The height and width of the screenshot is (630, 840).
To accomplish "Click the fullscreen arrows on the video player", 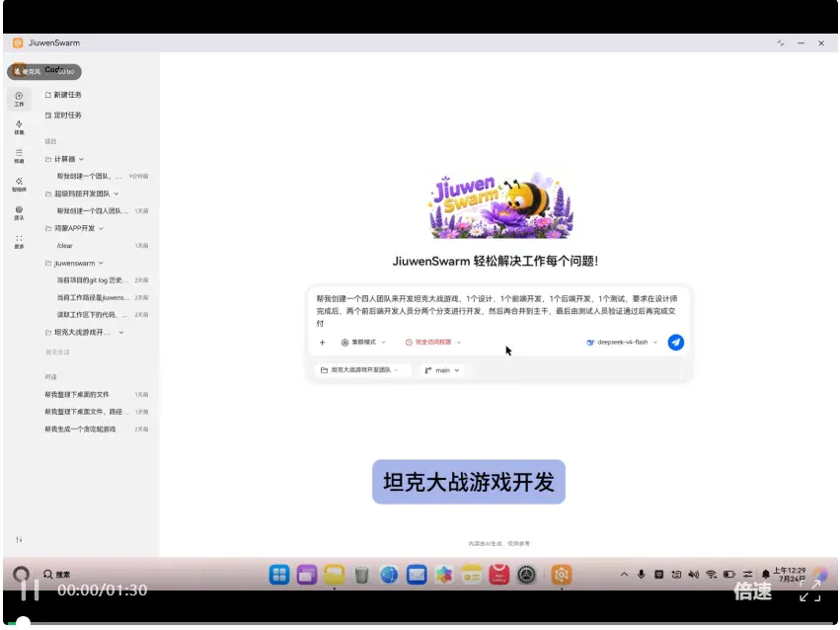I will point(810,591).
